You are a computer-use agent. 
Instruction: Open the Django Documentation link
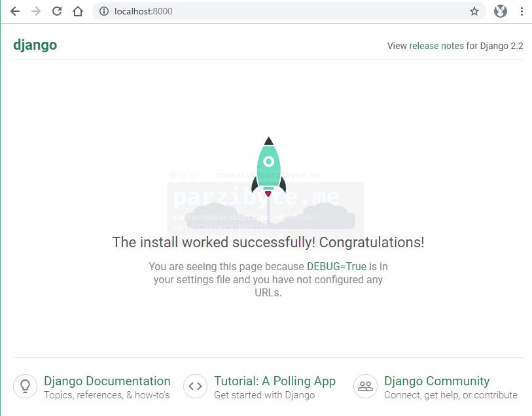[107, 381]
